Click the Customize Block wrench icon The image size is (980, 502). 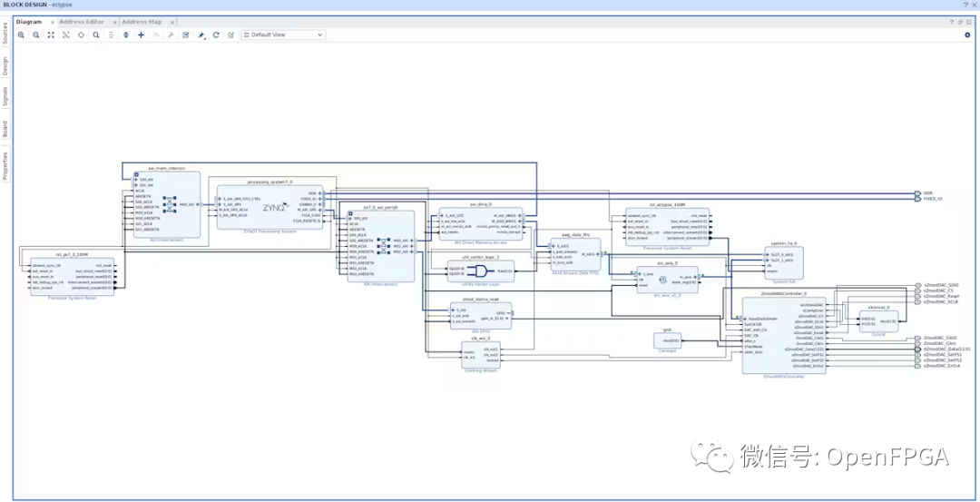171,35
